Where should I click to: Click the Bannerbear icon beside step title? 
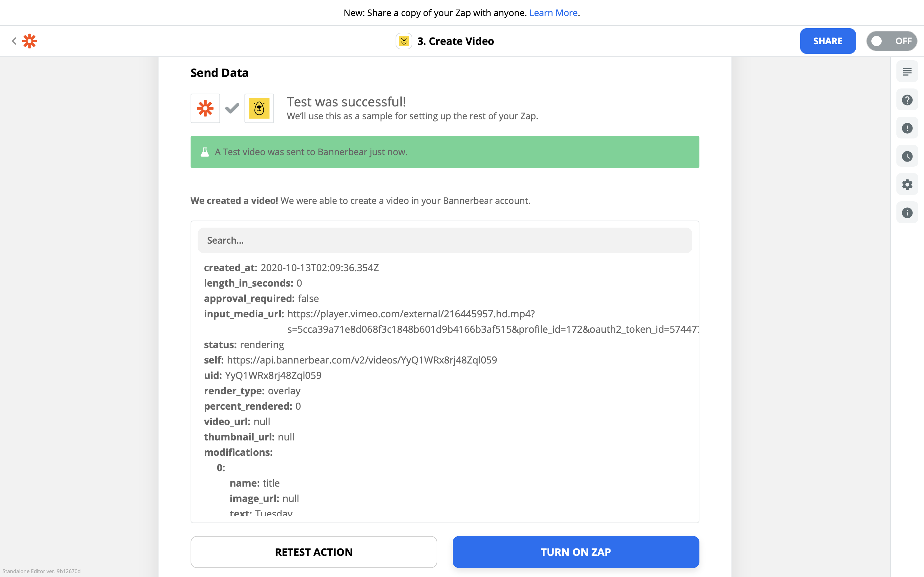point(404,41)
